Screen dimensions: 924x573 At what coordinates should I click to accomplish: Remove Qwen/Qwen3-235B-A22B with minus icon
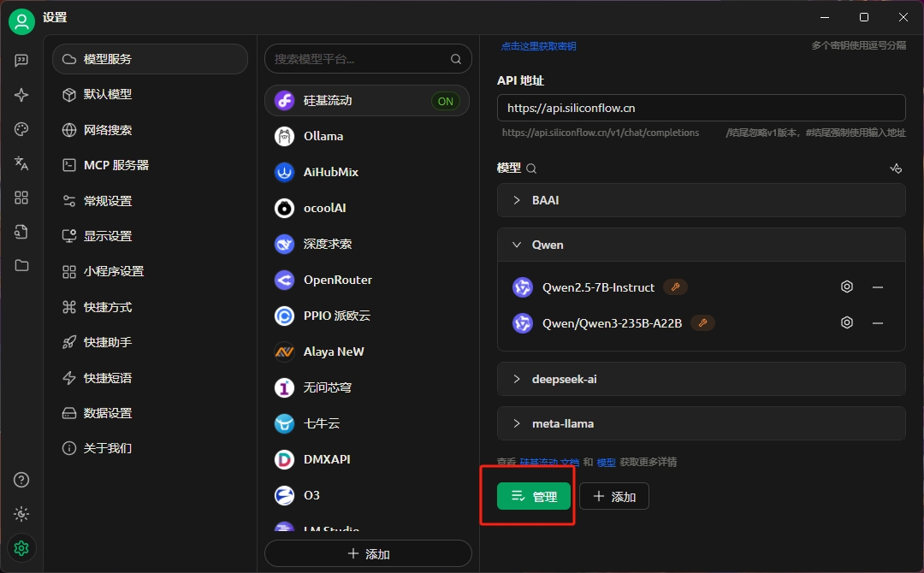pyautogui.click(x=878, y=323)
